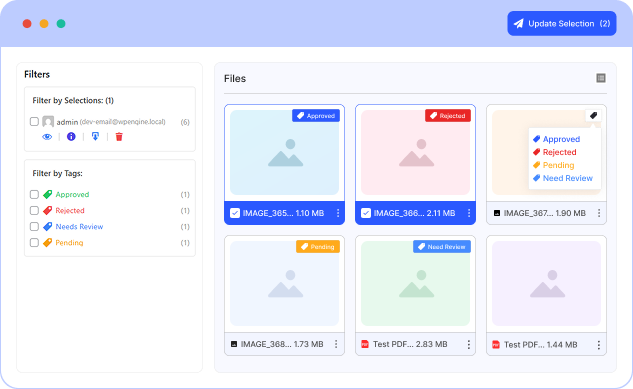This screenshot has width=633, height=389.
Task: Choose Pending in the tag popup menu
Action: (x=553, y=165)
